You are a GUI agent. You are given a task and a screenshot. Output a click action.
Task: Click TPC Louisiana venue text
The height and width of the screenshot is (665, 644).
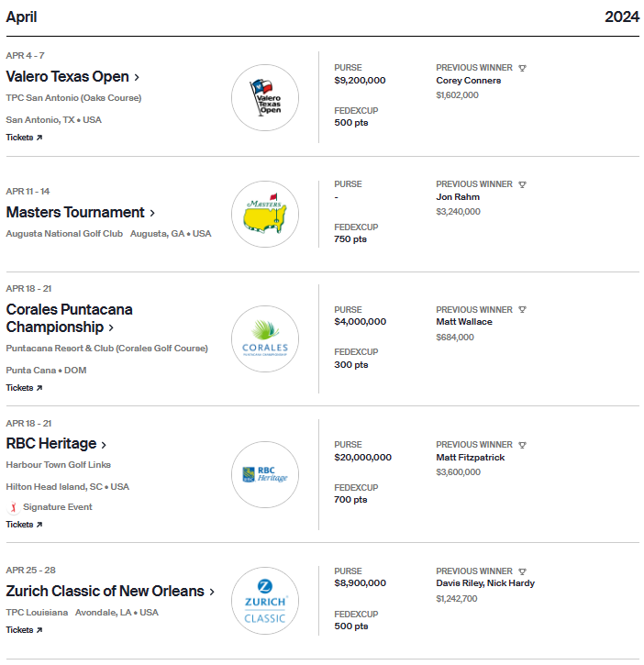pos(37,613)
